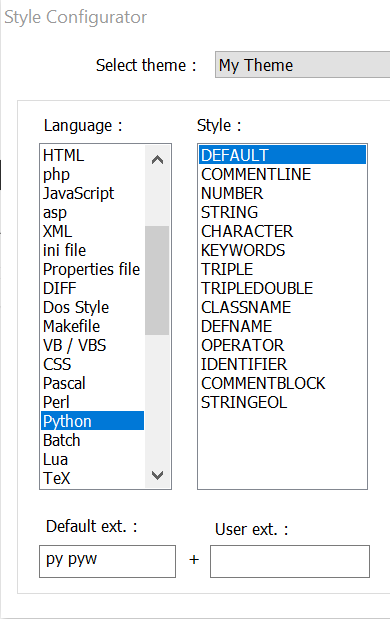Focus the User ext. input field
Viewport: 390px width, 619px height.
click(290, 561)
